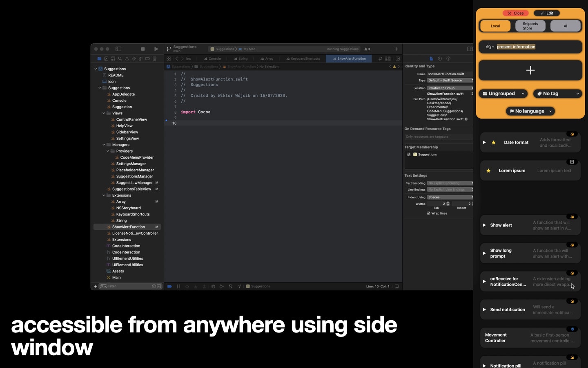Click the yellow issue warning indicator showing 3

tap(367, 49)
